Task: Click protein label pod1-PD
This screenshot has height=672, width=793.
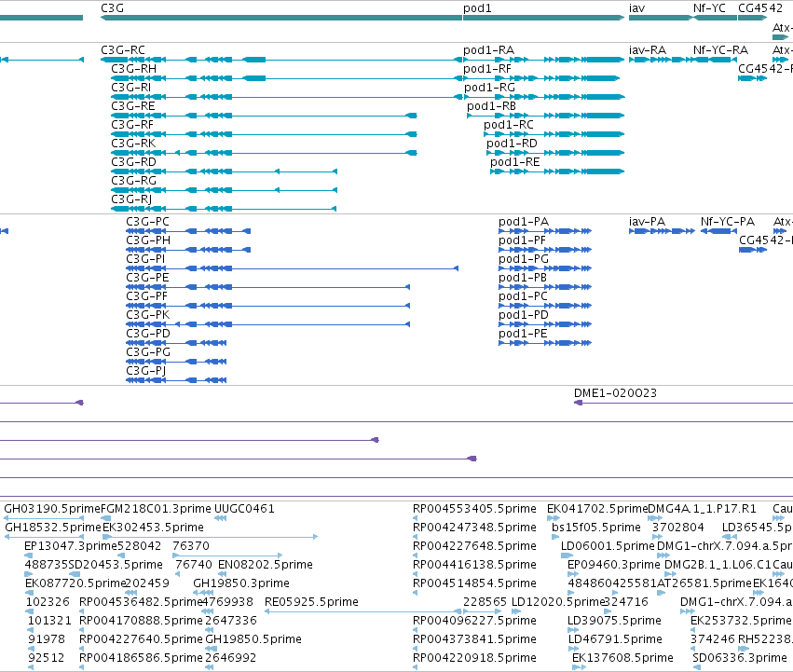Action: point(524,315)
